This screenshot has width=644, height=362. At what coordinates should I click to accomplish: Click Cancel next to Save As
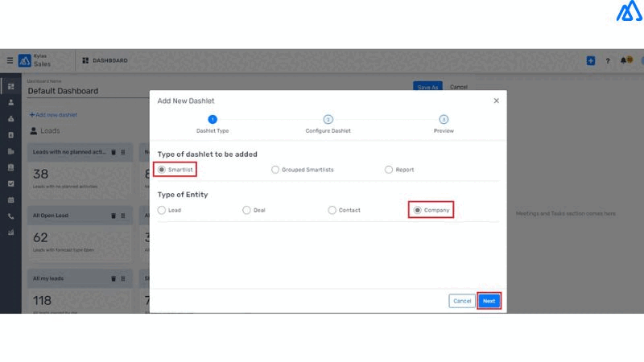coord(459,87)
